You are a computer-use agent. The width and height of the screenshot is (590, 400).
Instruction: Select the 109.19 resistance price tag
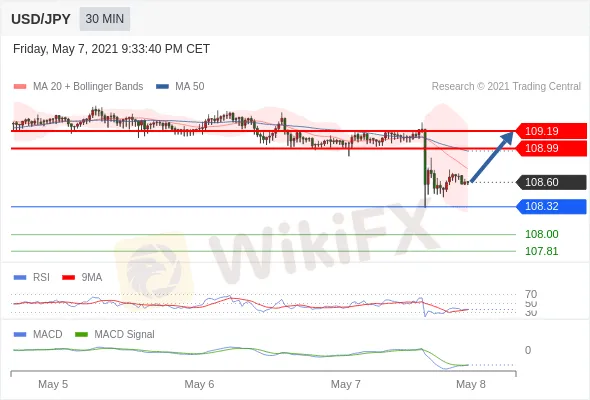(x=551, y=131)
